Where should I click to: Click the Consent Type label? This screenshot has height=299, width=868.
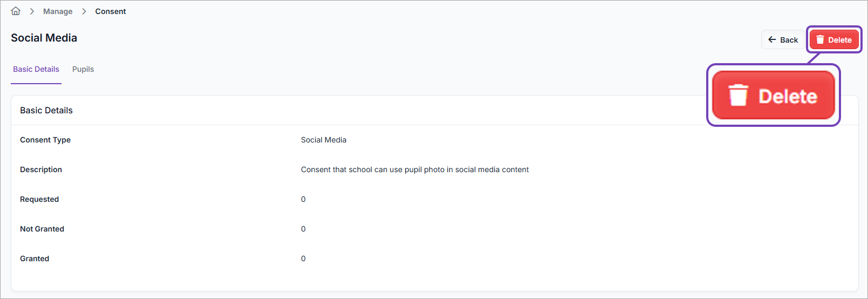[45, 140]
